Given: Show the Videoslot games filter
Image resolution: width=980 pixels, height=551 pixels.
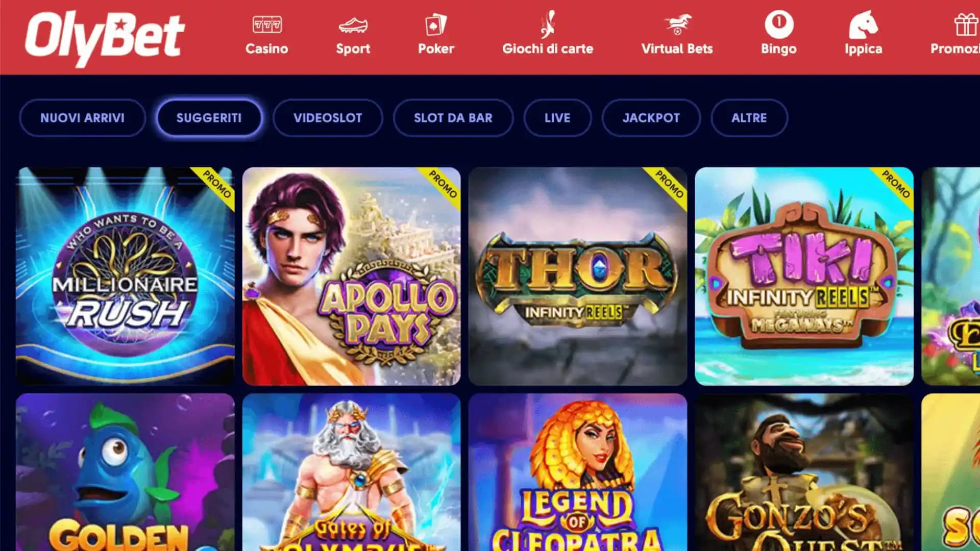Looking at the screenshot, I should [328, 118].
